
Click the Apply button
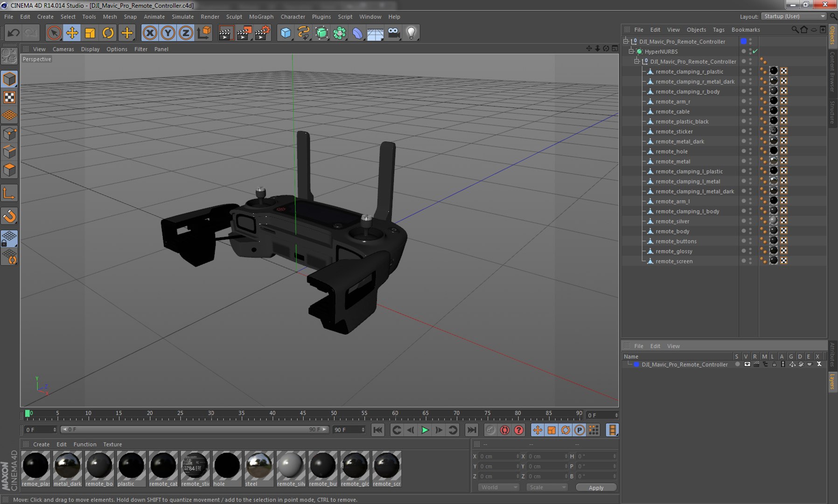tap(596, 487)
